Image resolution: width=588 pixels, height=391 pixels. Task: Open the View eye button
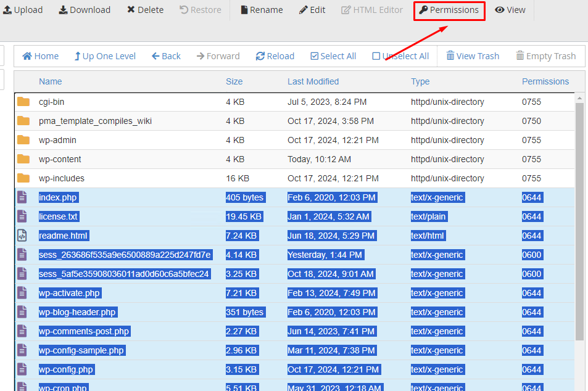510,10
